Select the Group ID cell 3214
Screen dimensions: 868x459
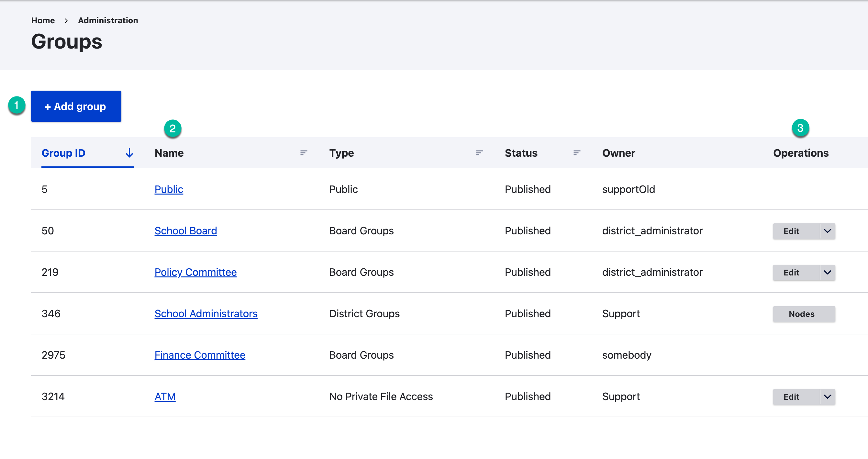[x=53, y=396]
